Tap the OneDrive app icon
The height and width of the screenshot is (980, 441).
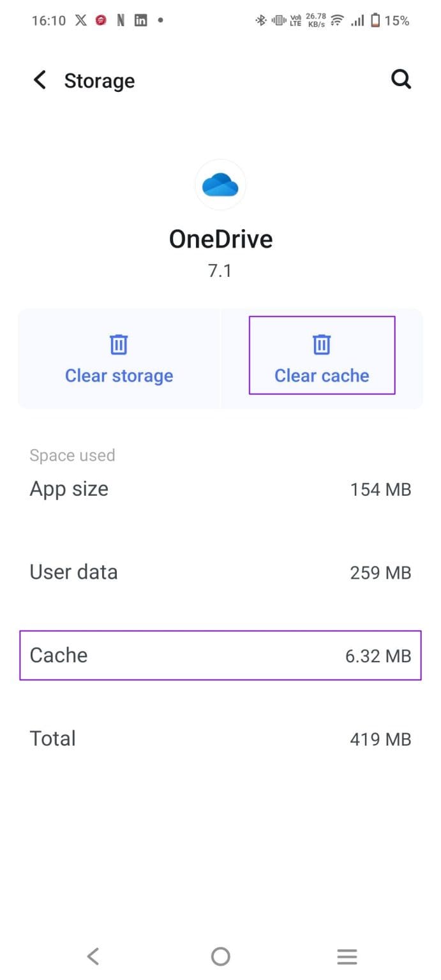[x=220, y=184]
